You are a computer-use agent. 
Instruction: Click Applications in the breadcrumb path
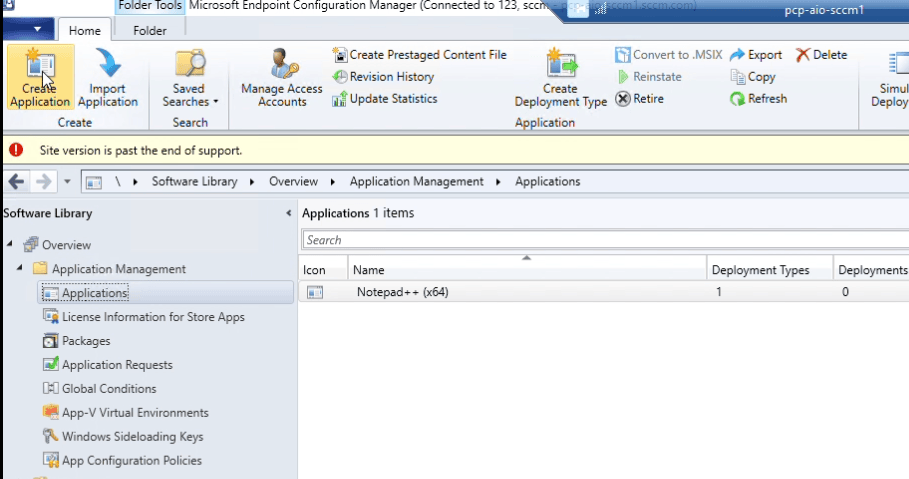[547, 182]
